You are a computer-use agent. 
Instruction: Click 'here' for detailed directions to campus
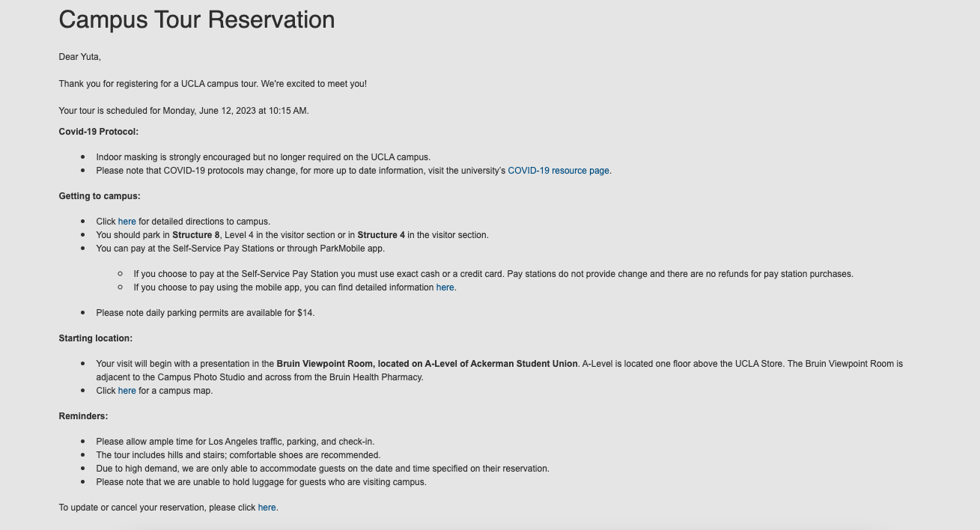click(x=127, y=222)
